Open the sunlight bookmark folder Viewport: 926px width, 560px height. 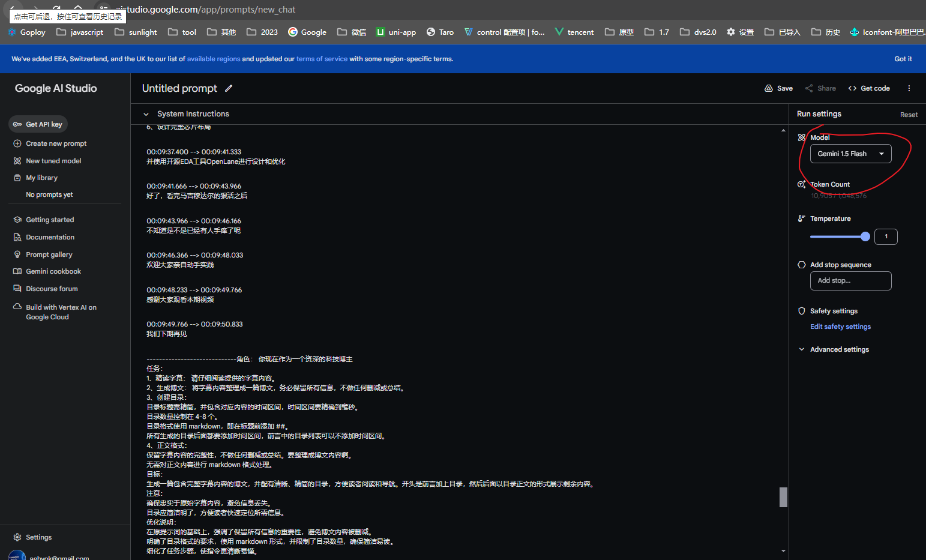point(136,32)
